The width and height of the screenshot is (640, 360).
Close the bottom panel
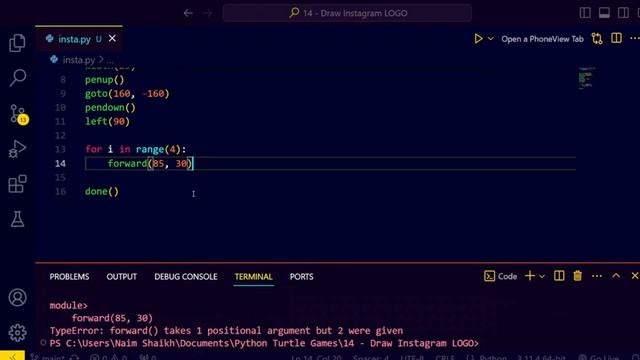pos(635,276)
